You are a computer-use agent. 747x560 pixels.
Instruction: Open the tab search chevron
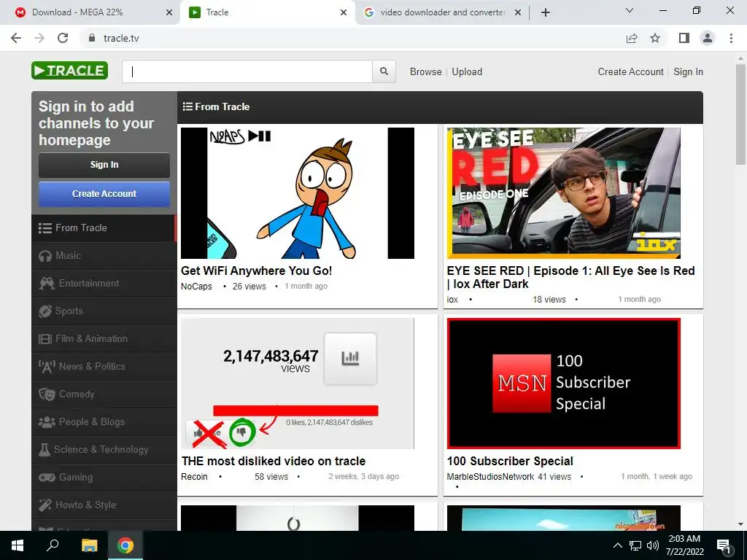(630, 10)
